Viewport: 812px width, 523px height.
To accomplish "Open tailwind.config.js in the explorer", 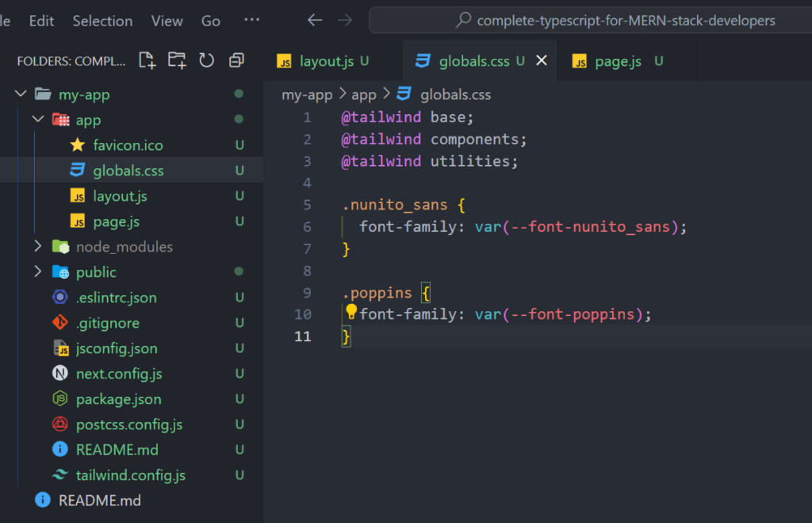I will (x=130, y=475).
